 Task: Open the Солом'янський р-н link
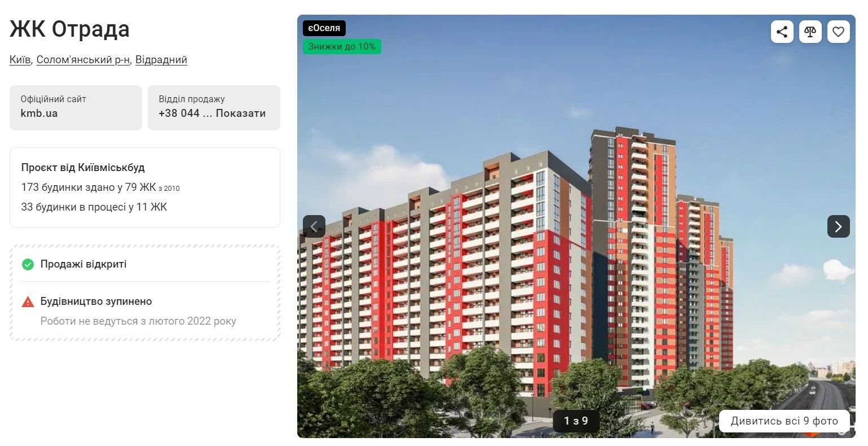tap(83, 60)
